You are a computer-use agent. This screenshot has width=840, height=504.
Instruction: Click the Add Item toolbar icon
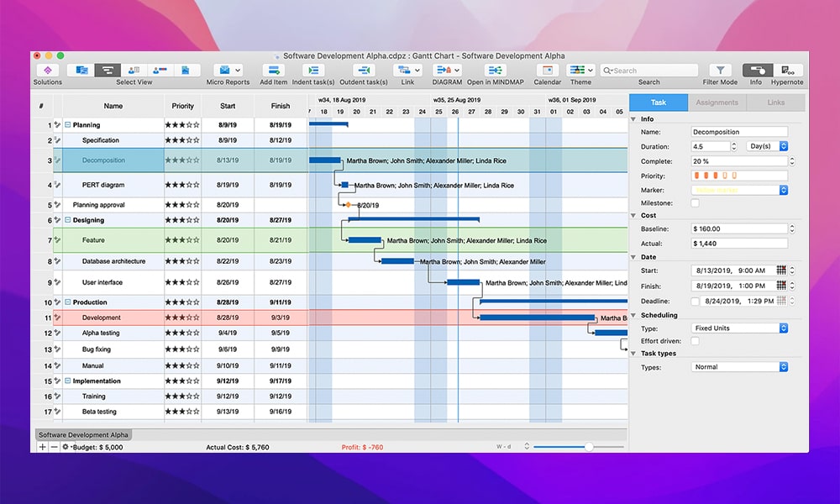pos(273,71)
